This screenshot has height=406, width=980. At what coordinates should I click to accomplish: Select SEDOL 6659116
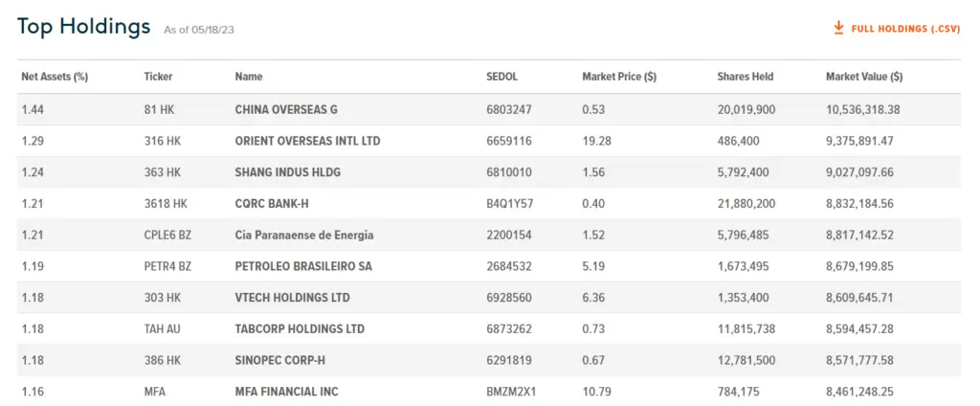click(x=509, y=141)
